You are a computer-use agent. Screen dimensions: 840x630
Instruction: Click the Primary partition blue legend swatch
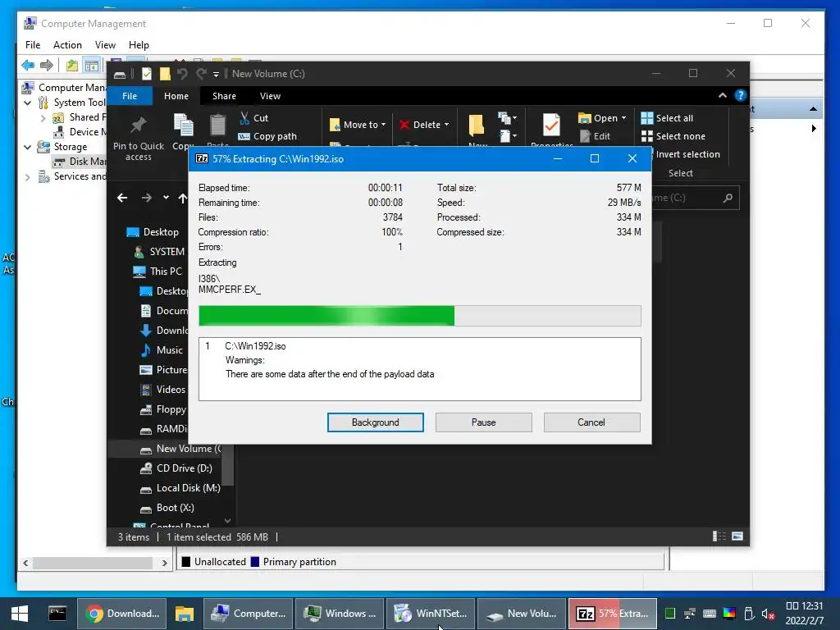pyautogui.click(x=255, y=561)
